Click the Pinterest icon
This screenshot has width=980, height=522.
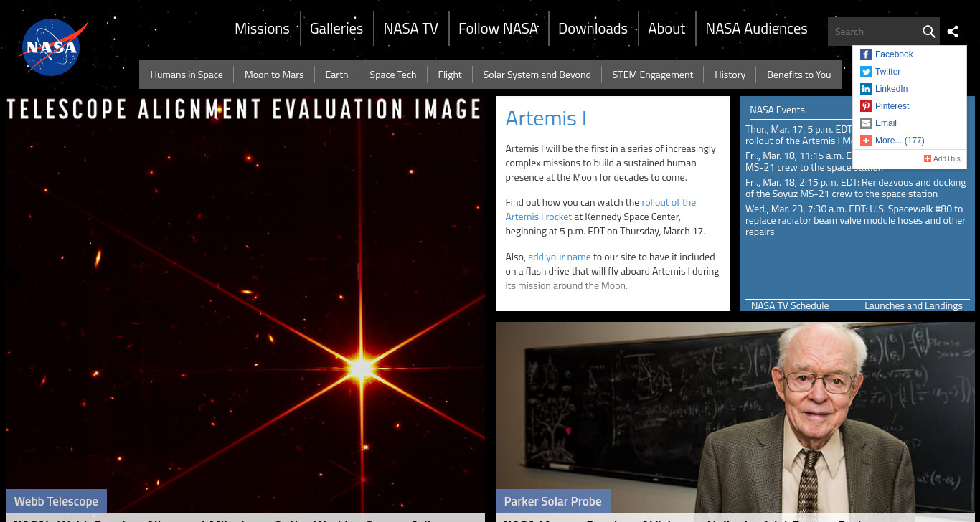866,106
